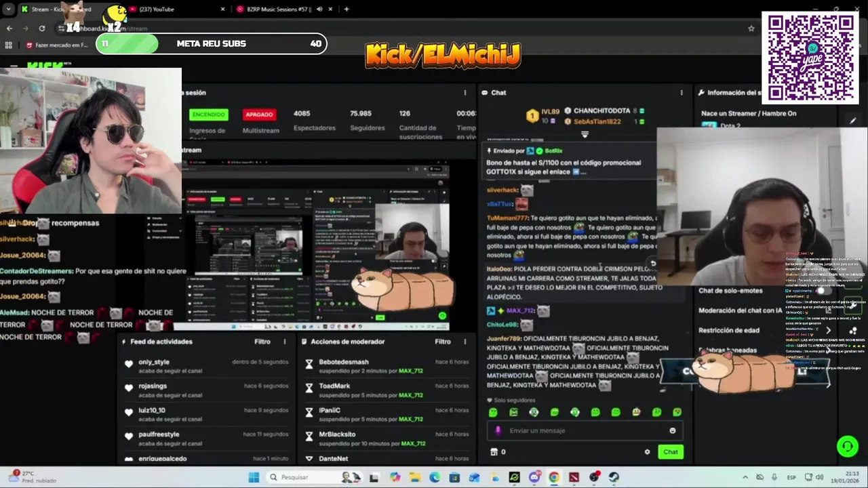The image size is (868, 488).
Task: Open Discord from the taskbar
Action: (534, 477)
